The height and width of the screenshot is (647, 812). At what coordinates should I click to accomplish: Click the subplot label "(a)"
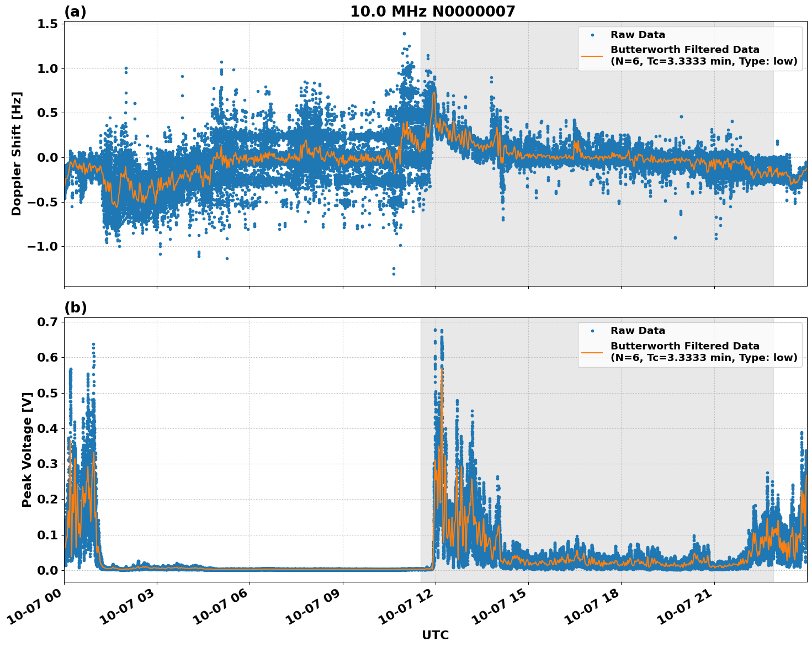pos(76,10)
